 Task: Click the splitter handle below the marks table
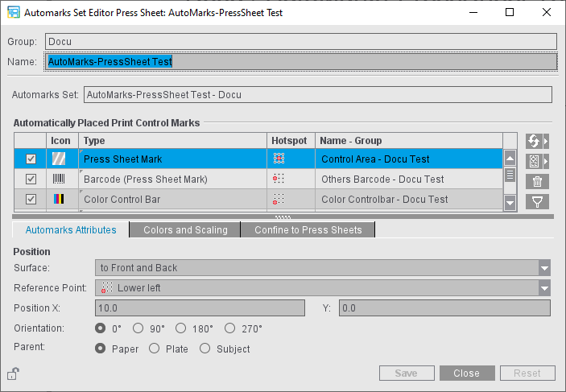283,217
